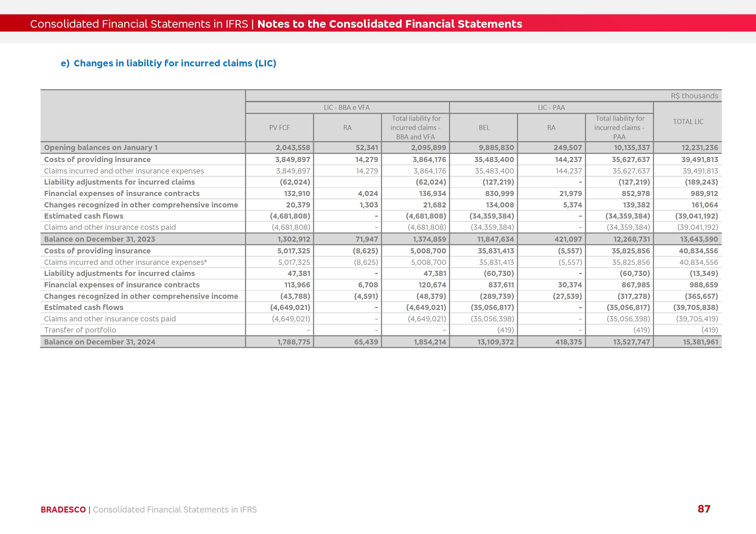Screen dimensions: 756x534
Task: Click the TOTAL LIC column header
Action: tap(688, 122)
